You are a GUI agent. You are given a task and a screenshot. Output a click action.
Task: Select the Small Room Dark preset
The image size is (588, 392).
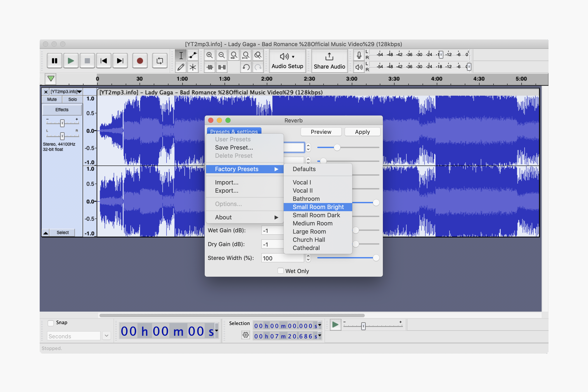[x=318, y=215]
